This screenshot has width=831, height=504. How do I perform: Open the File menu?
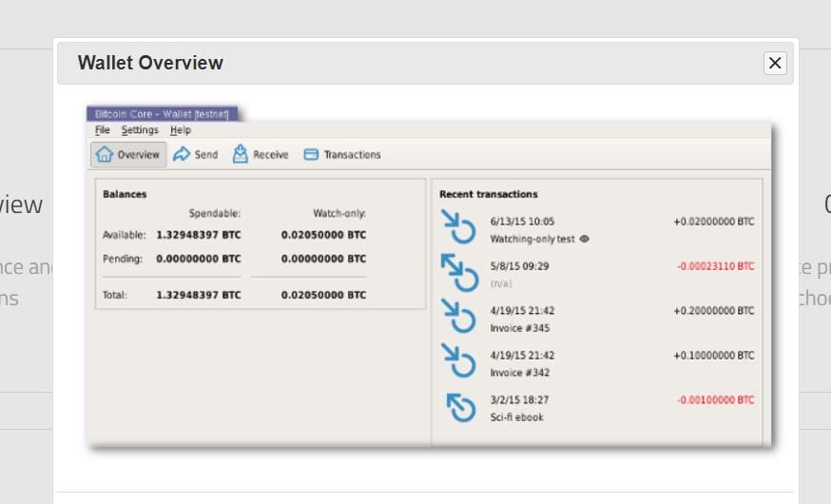point(103,130)
